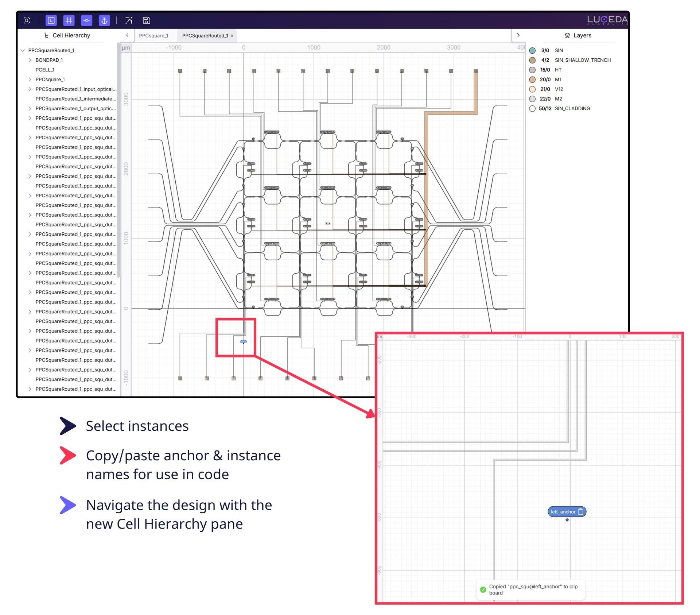700x615 pixels.
Task: Click the go-to-position arrow icon
Action: click(x=129, y=20)
